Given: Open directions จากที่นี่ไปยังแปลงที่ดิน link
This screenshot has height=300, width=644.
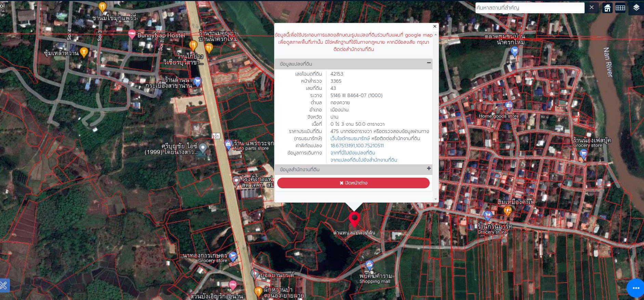Looking at the screenshot, I should coord(353,153).
